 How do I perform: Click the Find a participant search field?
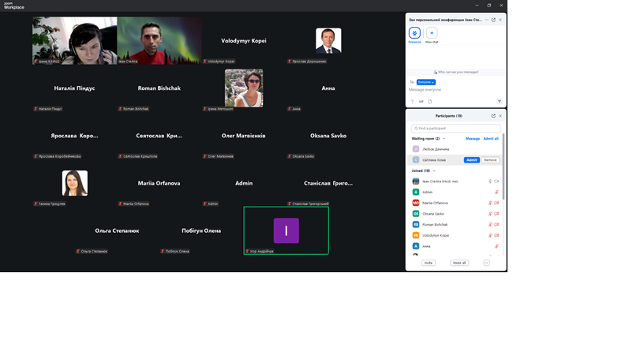456,128
